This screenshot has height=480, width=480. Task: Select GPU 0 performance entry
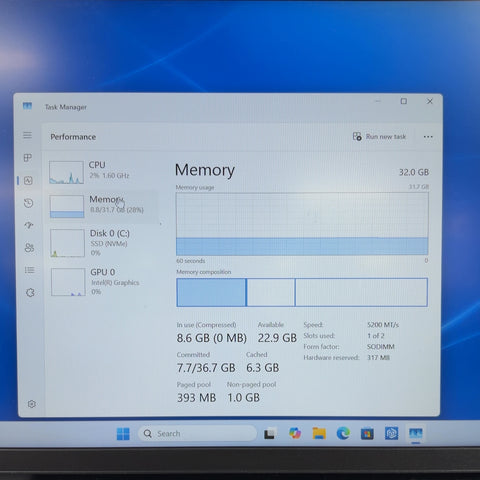click(105, 282)
